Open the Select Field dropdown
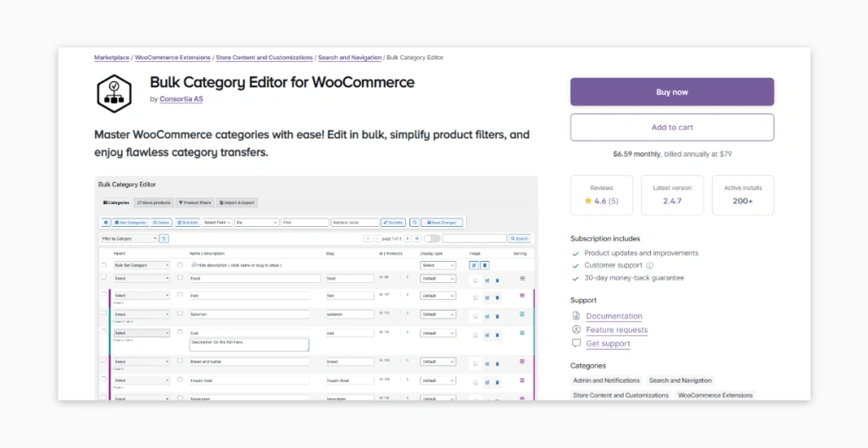The width and height of the screenshot is (868, 448). 217,223
